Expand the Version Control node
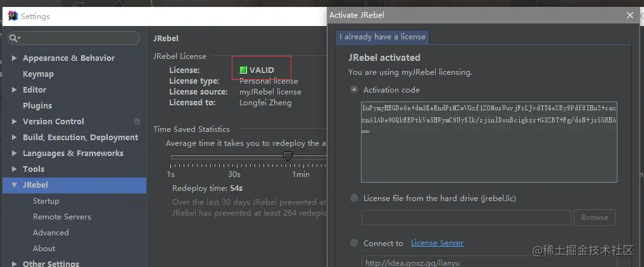644x267 pixels. tap(15, 121)
